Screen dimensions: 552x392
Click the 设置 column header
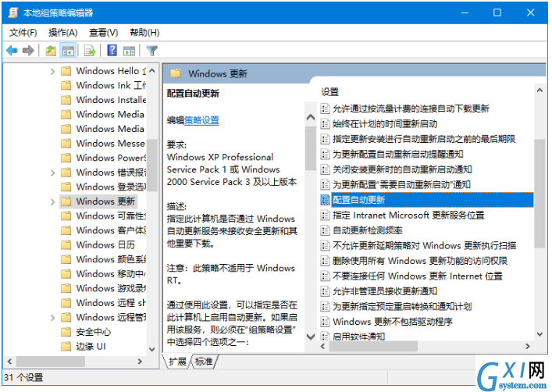329,92
